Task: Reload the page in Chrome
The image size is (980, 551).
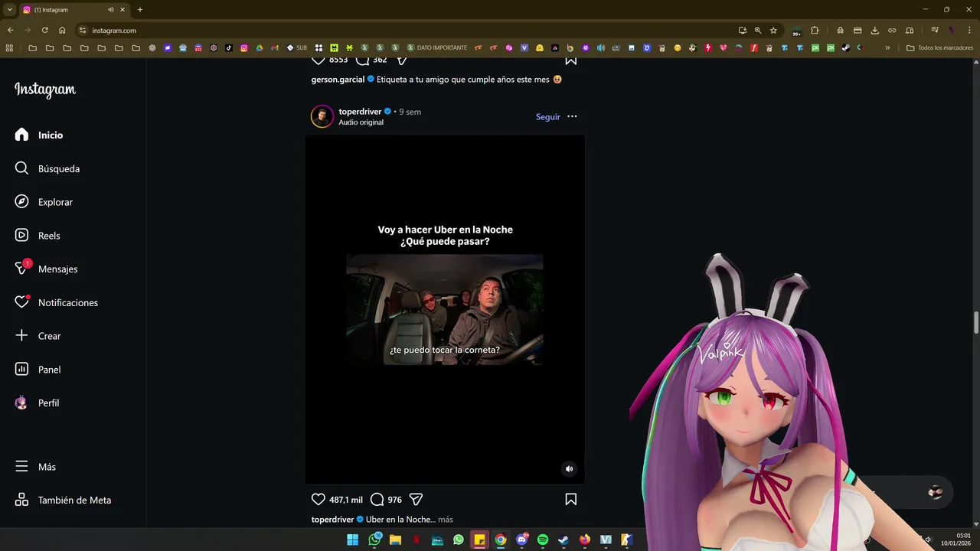Action: point(44,31)
